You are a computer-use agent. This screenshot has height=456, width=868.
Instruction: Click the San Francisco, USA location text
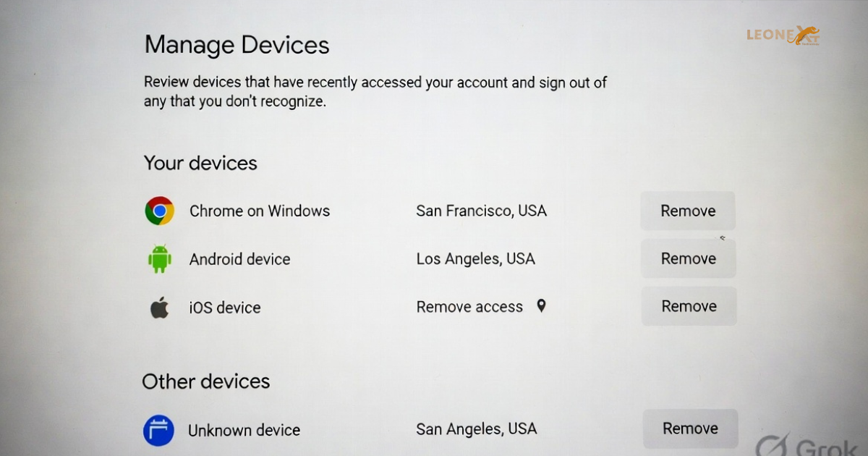click(481, 211)
